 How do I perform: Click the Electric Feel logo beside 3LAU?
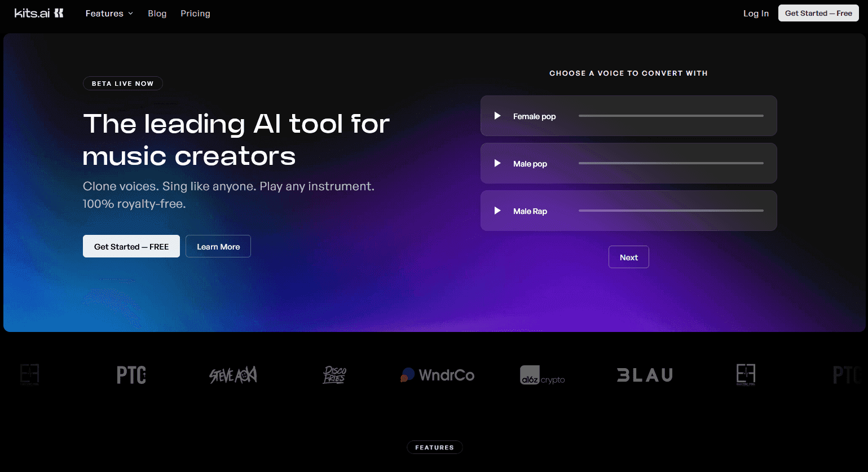click(x=746, y=375)
